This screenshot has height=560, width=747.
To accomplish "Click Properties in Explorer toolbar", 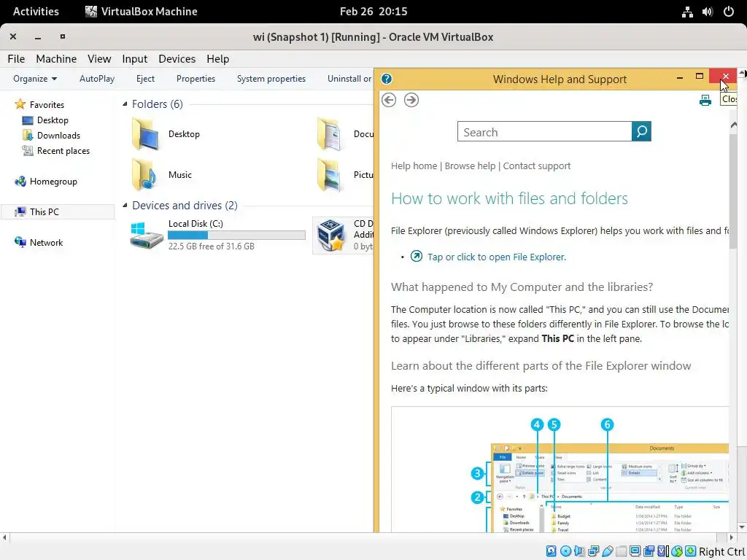I will [196, 79].
